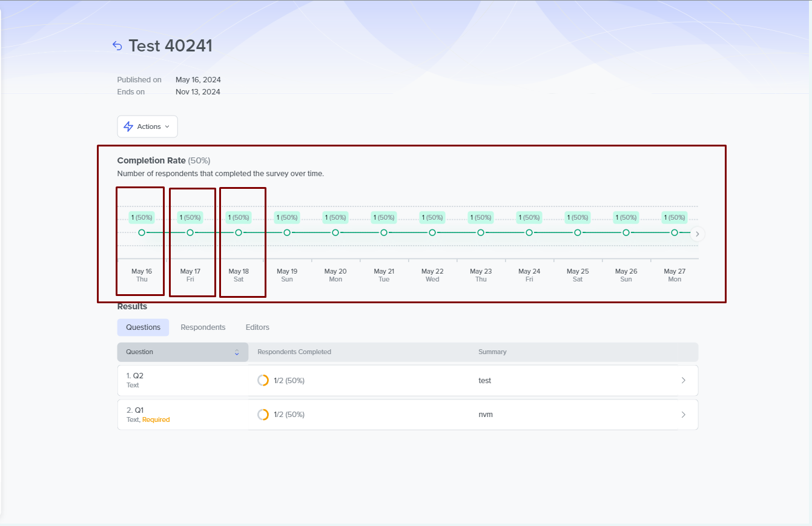Select the May 16 data point
Viewport: 812px width, 526px height.
click(x=142, y=232)
